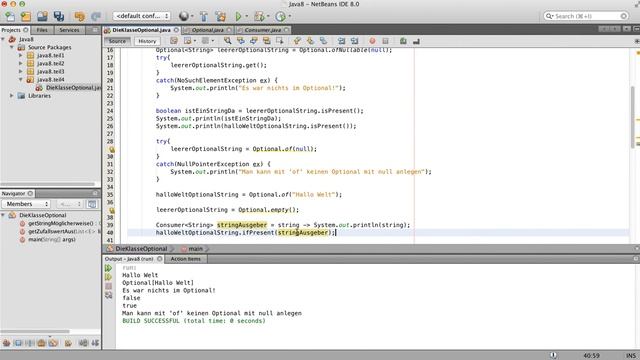Click the Undo toolbar icon

[80, 16]
